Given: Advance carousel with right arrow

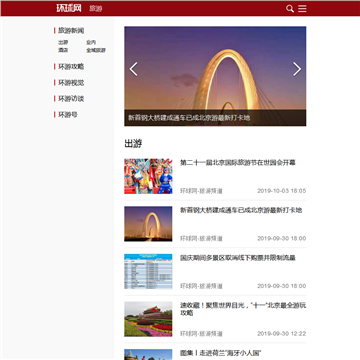Looking at the screenshot, I should (297, 69).
